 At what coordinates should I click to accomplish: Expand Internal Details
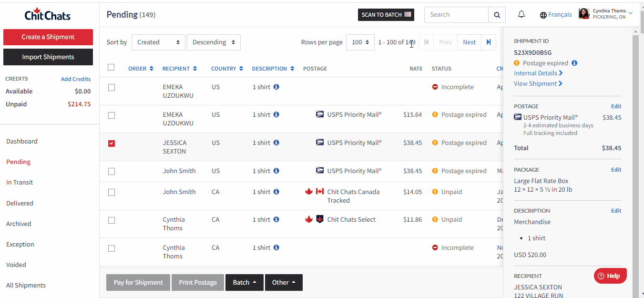tap(538, 73)
